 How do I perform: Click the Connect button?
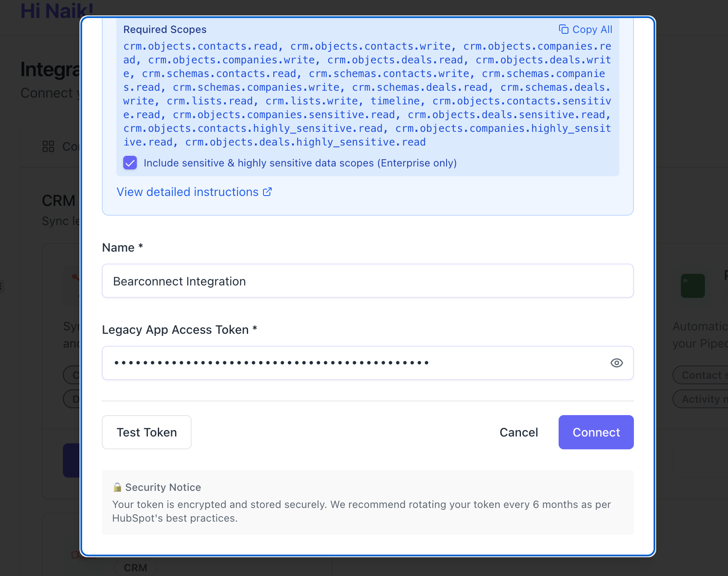click(596, 432)
